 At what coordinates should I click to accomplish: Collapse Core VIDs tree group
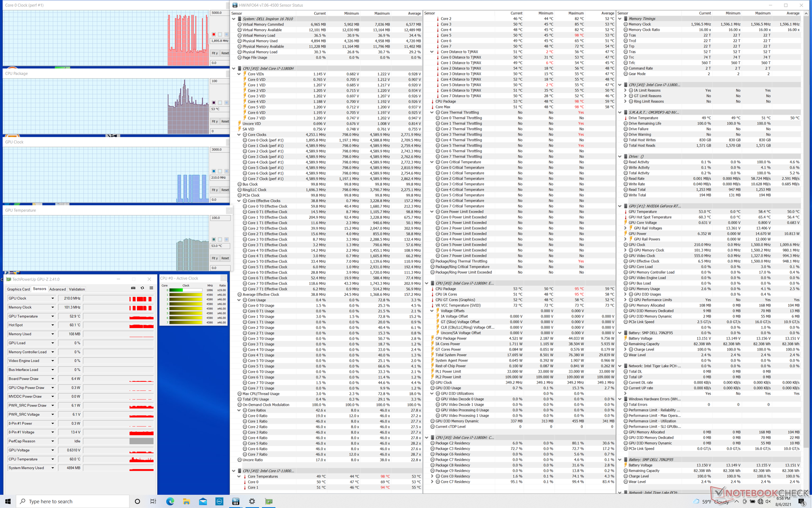click(x=239, y=74)
